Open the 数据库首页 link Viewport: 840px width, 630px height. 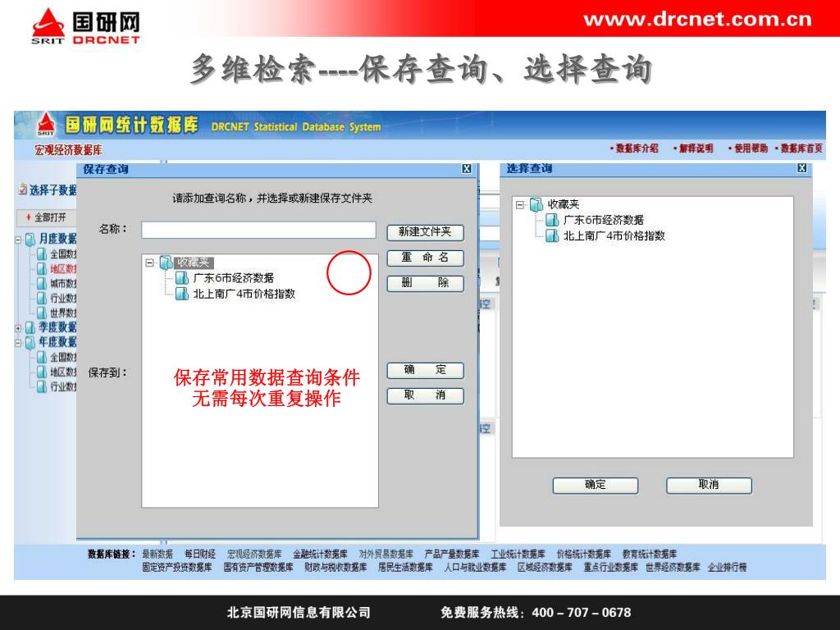801,148
